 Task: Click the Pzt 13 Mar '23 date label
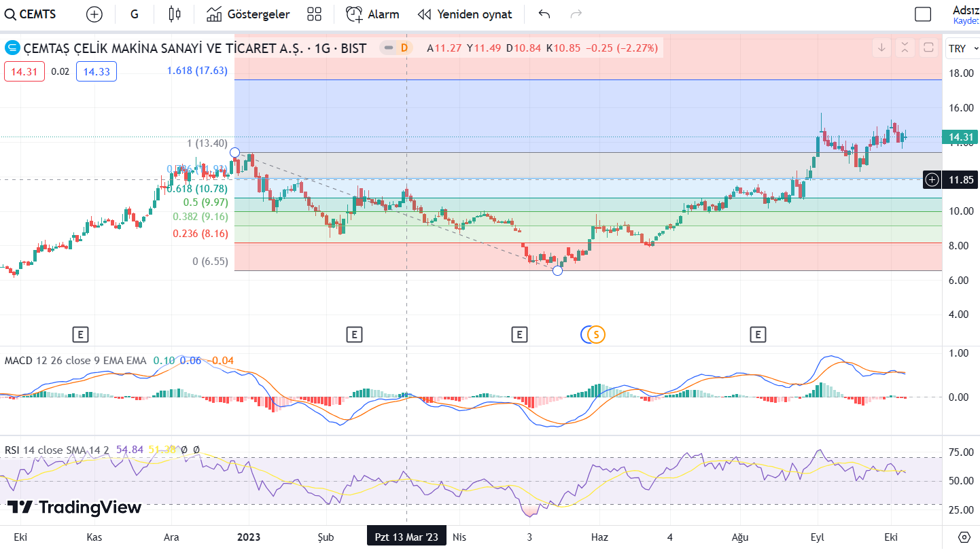(x=406, y=537)
